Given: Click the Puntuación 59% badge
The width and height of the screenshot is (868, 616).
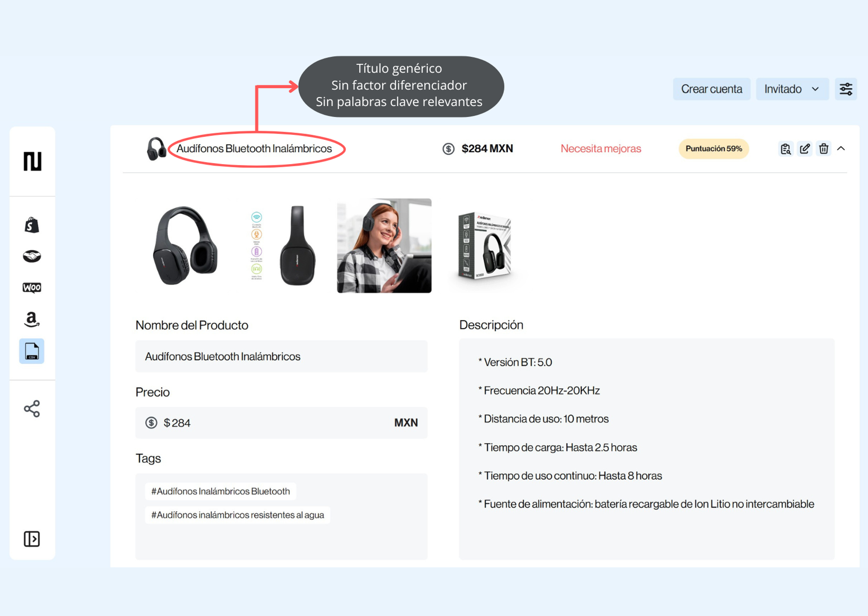Looking at the screenshot, I should (713, 149).
